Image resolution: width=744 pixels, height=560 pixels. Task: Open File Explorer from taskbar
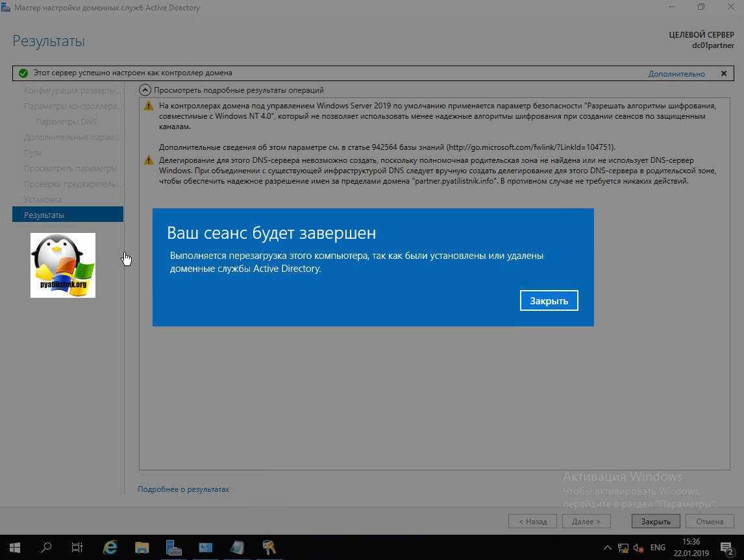click(142, 548)
